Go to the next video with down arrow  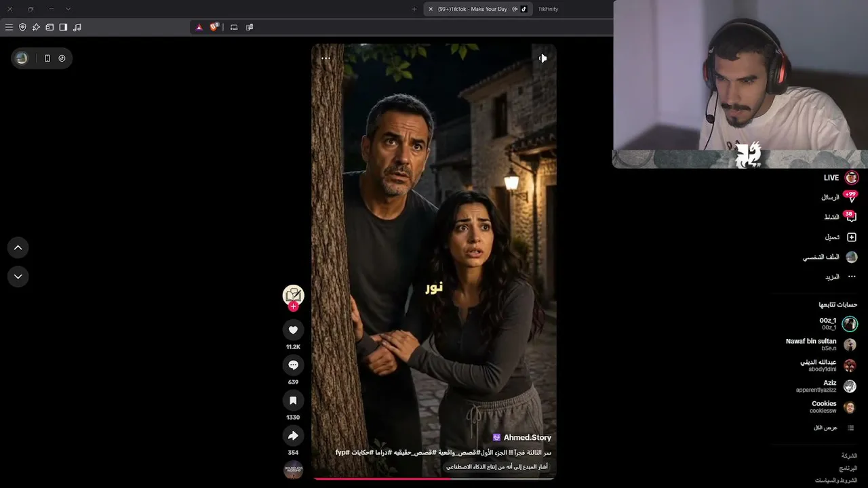click(x=18, y=277)
